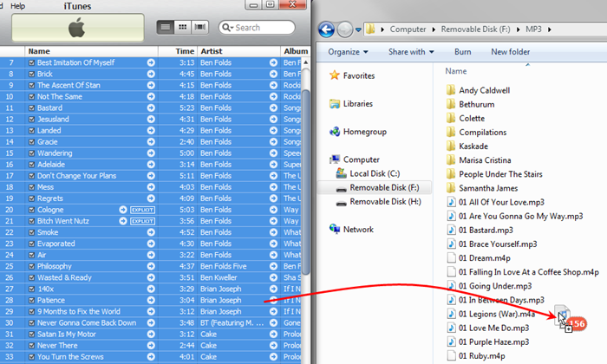Click the arrow icon next to Satan Is My Motor
The width and height of the screenshot is (607, 364).
point(151,335)
